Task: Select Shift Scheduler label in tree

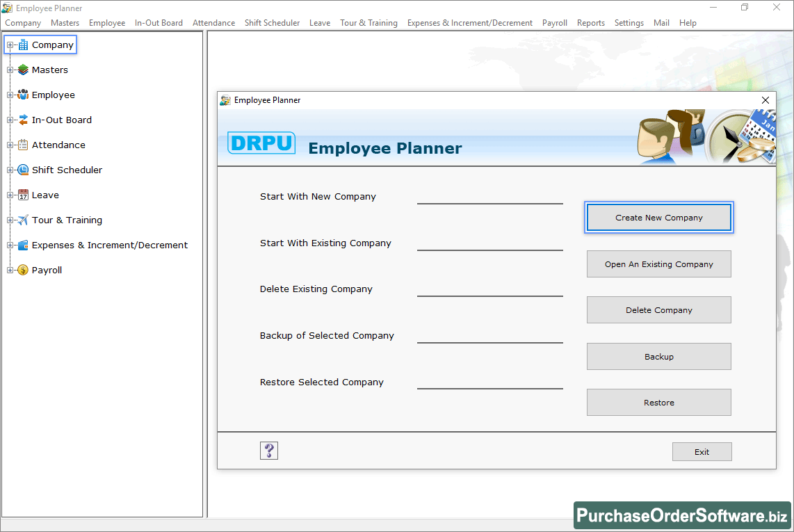Action: (67, 170)
